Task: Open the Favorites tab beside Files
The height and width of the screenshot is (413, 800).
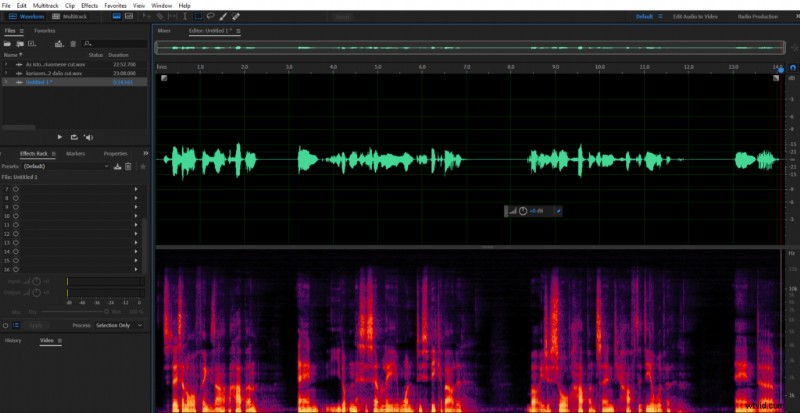Action: pos(44,31)
